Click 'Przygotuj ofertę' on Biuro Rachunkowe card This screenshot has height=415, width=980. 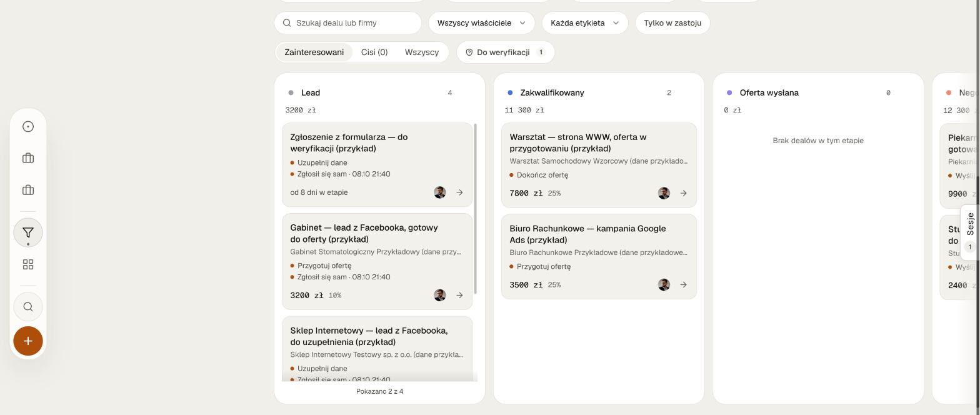tap(543, 266)
